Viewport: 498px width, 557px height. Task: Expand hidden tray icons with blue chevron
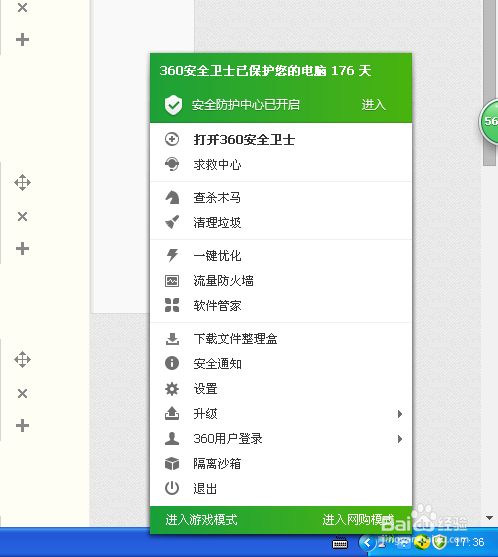tap(367, 543)
